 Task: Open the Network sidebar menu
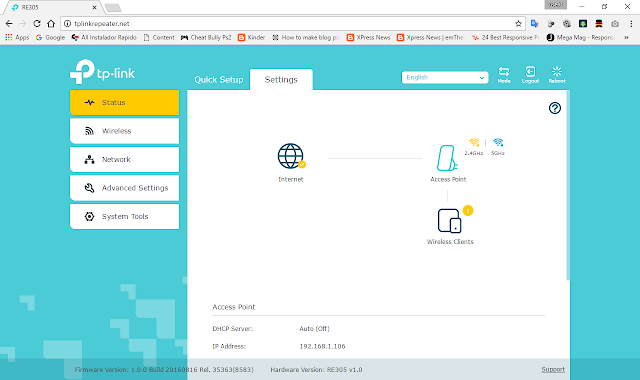pos(124,160)
